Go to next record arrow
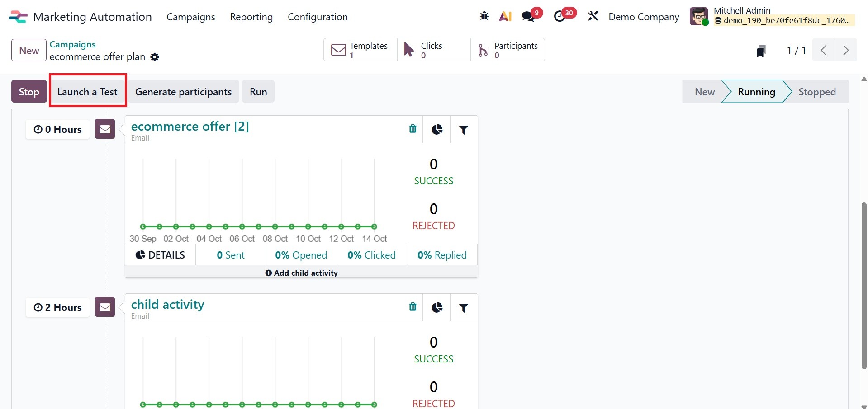The image size is (868, 409). coord(845,50)
